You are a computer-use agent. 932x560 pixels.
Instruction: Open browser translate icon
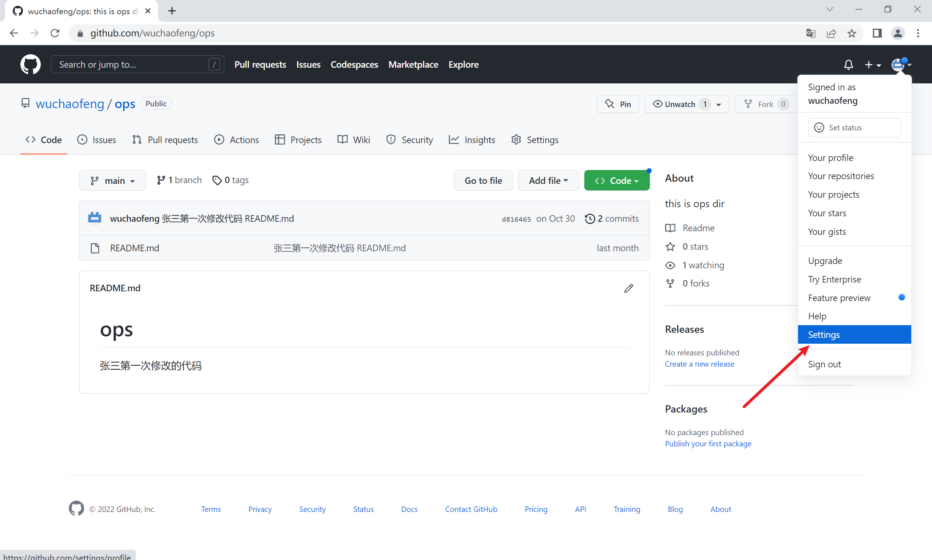click(811, 33)
